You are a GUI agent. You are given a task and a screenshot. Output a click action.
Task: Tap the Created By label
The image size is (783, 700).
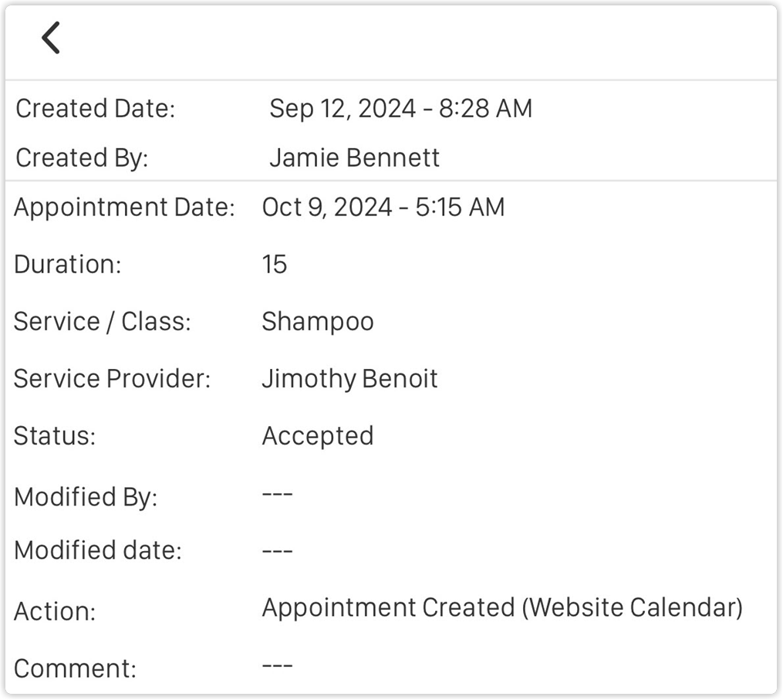click(x=81, y=157)
